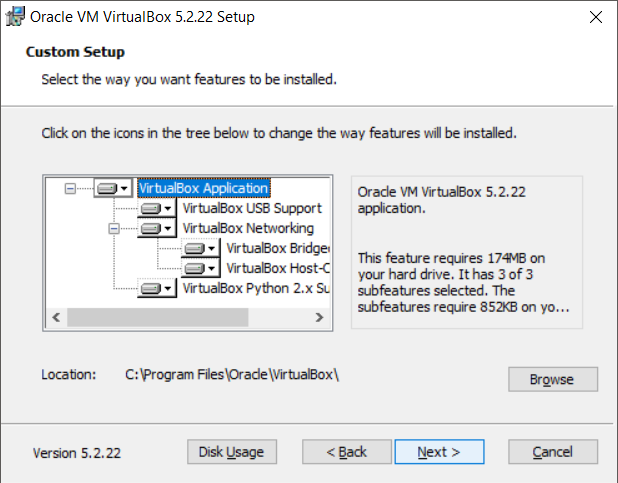Cancel the VirtualBox setup

552,452
